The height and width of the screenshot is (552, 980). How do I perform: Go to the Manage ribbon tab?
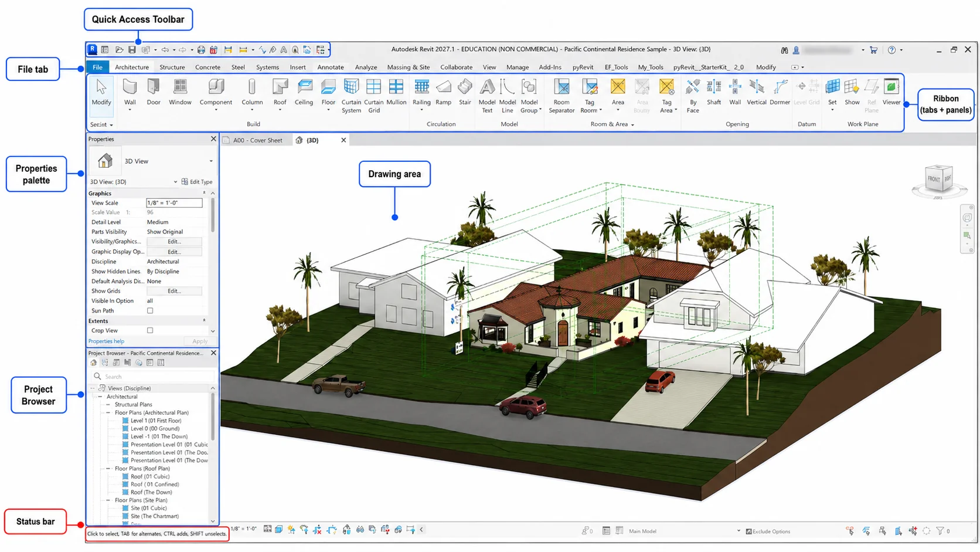point(518,67)
